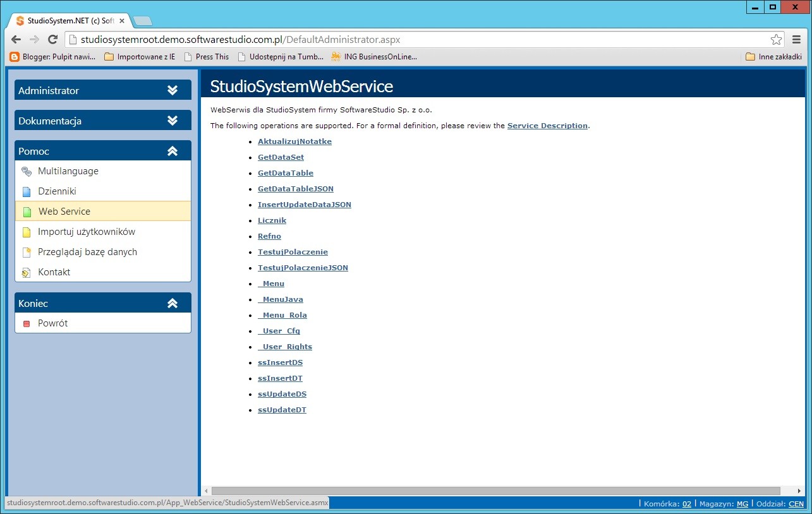Collapse the Pomoc panel chevron
This screenshot has width=812, height=514.
(173, 151)
